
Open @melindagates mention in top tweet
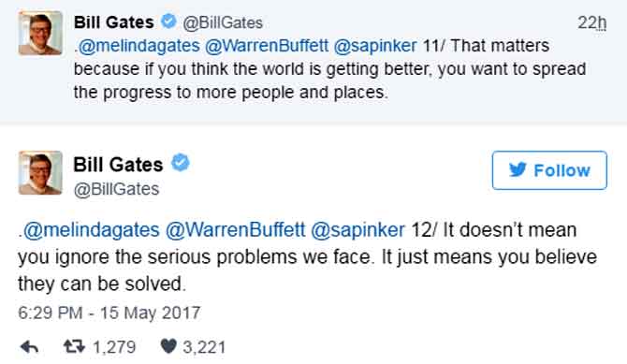point(139,46)
